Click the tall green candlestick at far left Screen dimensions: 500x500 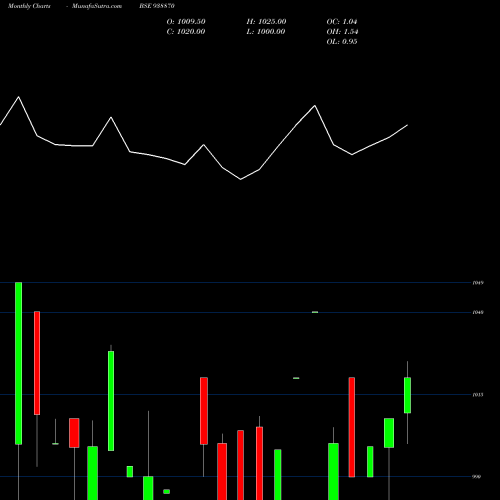19,363
